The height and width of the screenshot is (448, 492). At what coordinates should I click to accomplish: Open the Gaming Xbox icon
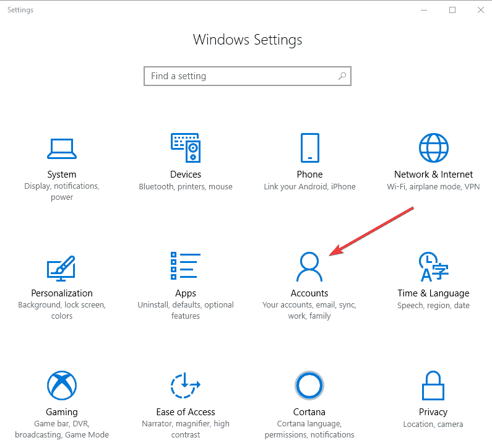tap(62, 386)
